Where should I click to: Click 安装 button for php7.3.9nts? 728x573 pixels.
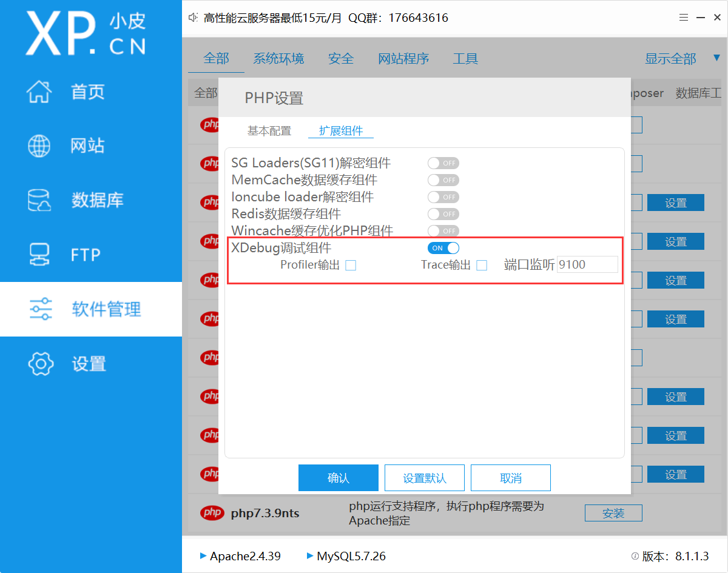613,513
